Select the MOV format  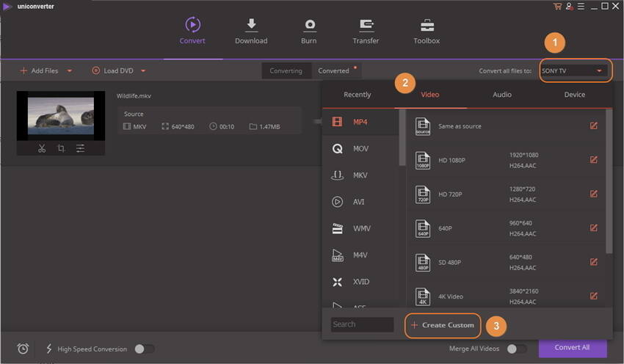(360, 148)
